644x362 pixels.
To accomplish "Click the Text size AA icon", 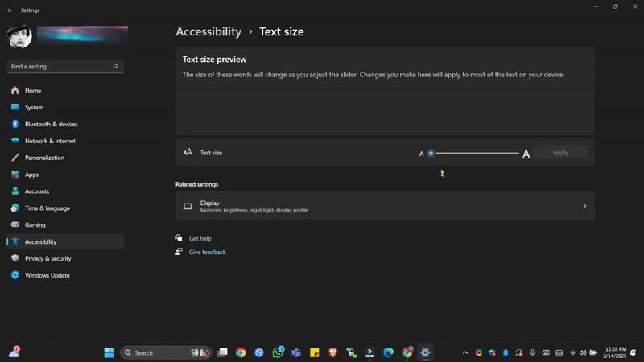I will coord(188,152).
